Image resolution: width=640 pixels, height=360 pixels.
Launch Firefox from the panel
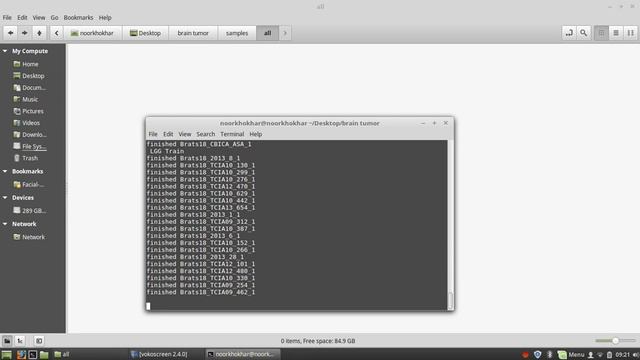click(x=21, y=354)
